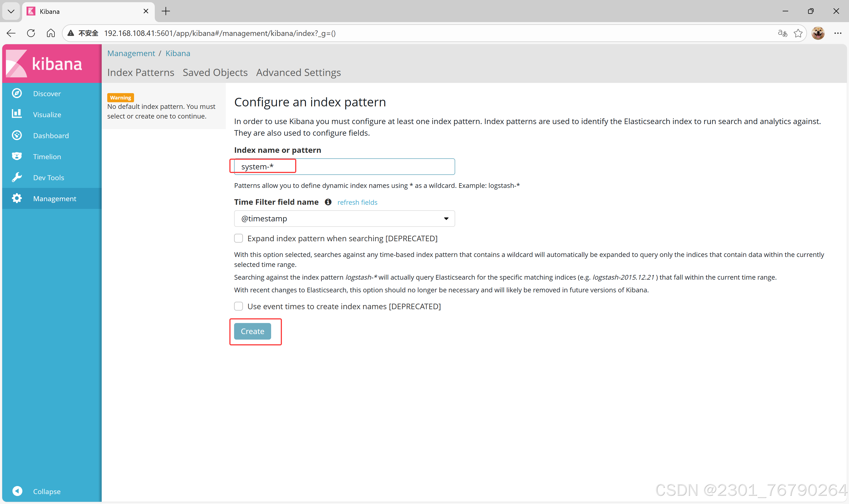Image resolution: width=849 pixels, height=504 pixels.
Task: Open the tab search dropdown chevron
Action: pos(11,11)
